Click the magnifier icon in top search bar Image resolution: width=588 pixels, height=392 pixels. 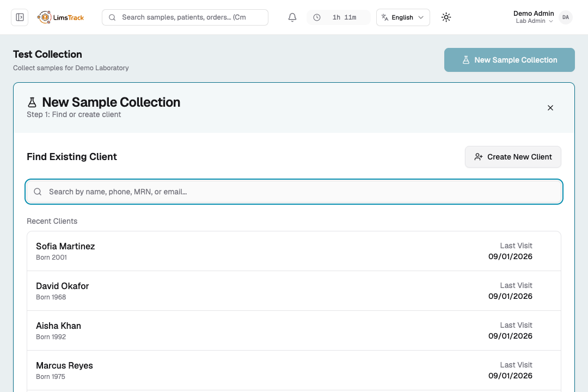[x=112, y=17]
